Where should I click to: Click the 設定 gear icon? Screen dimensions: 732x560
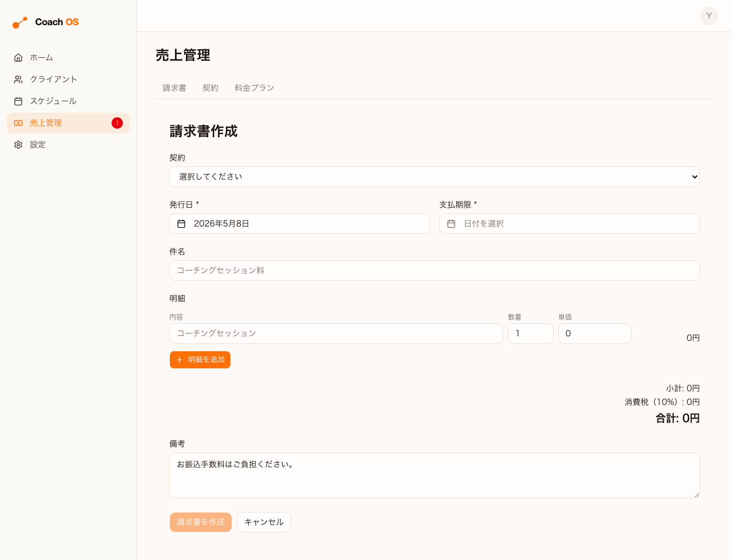[x=18, y=145]
